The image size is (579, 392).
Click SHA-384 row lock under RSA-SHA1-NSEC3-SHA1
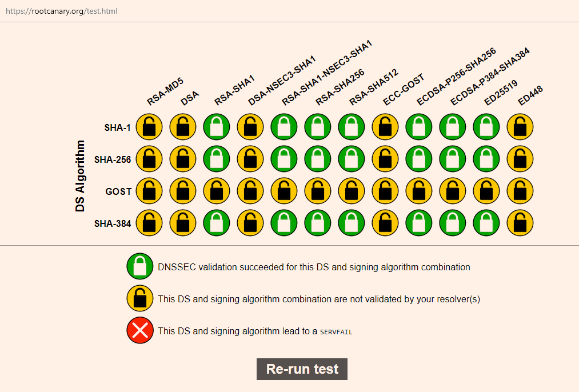(284, 223)
